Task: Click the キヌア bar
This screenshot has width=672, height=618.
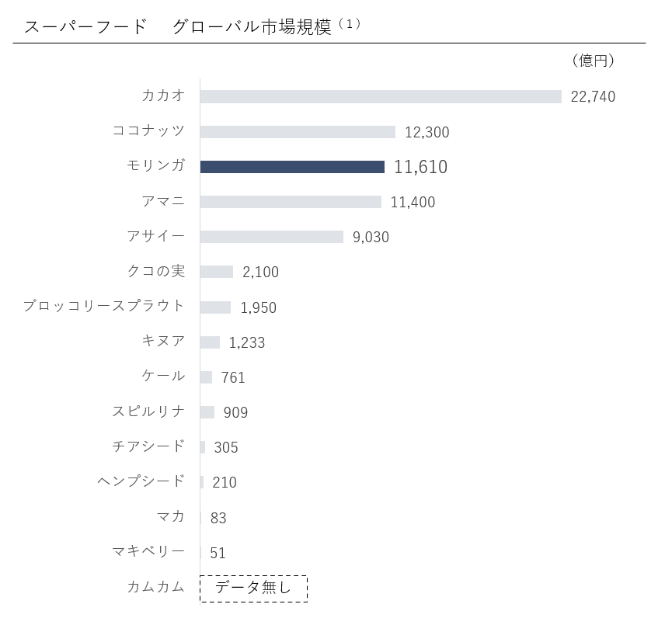Action: click(210, 342)
